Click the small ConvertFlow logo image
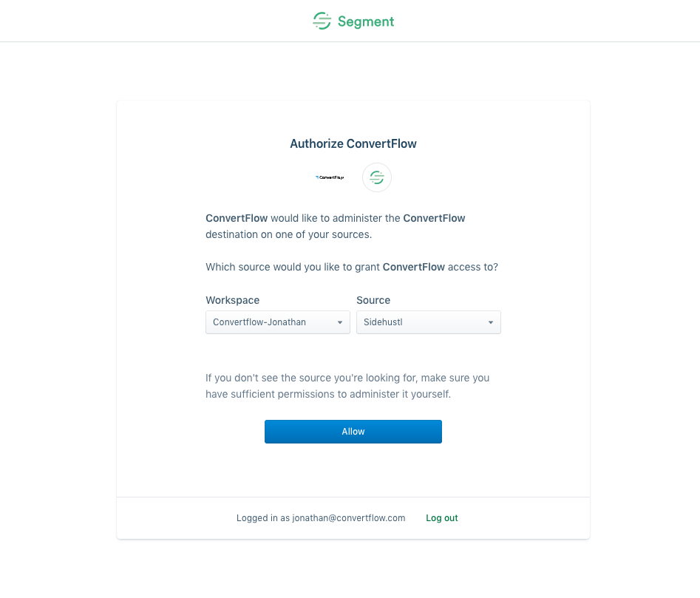 pos(330,177)
